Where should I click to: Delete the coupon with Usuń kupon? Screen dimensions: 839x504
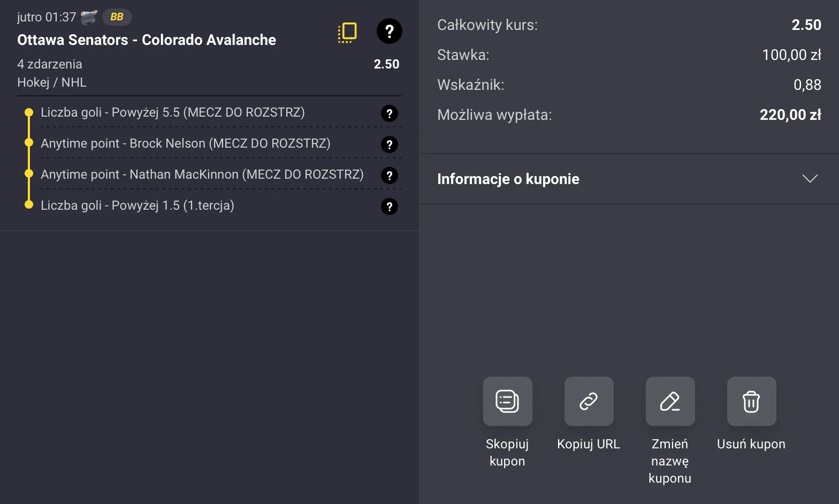tap(751, 401)
